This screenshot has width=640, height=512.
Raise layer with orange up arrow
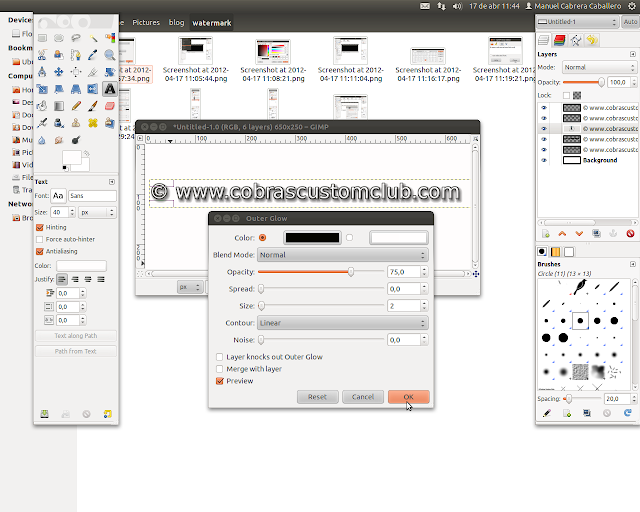click(x=562, y=234)
